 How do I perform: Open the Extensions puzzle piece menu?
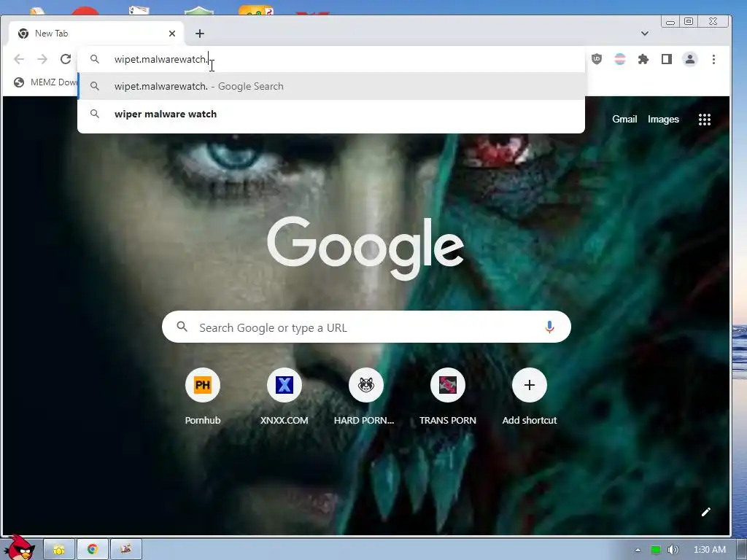tap(643, 59)
